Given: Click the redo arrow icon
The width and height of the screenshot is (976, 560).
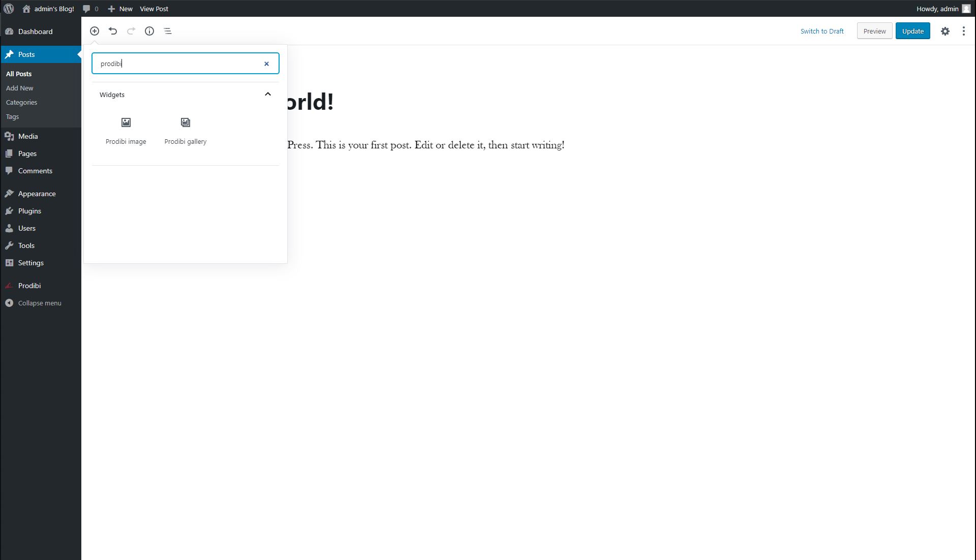Looking at the screenshot, I should pos(131,31).
